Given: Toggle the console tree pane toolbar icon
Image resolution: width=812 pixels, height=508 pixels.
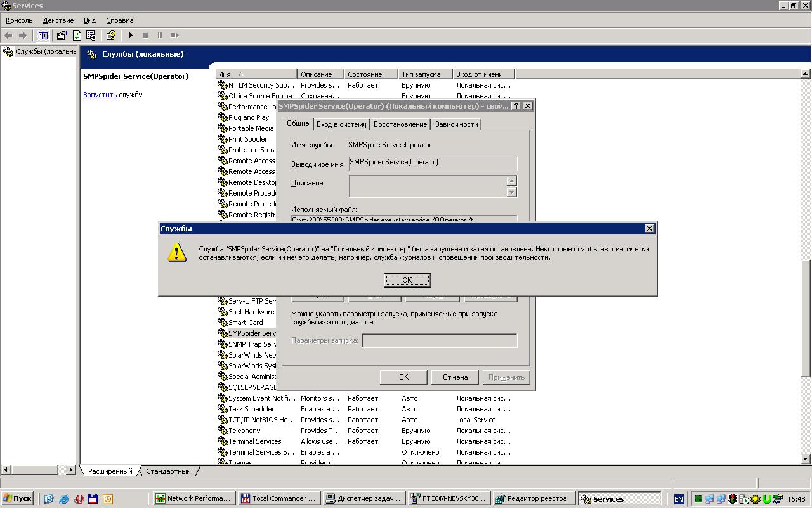Looking at the screenshot, I should [43, 36].
